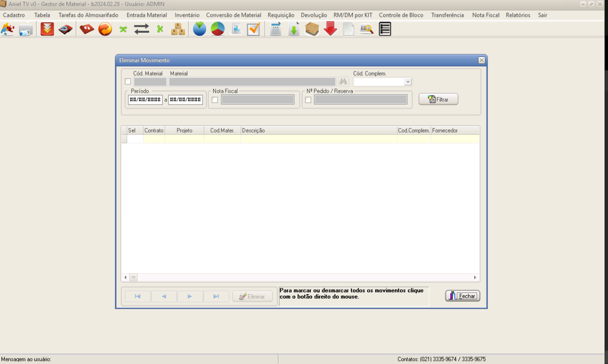Check the Nº Pedido / Reserva checkbox
The height and width of the screenshot is (364, 608).
click(x=308, y=100)
